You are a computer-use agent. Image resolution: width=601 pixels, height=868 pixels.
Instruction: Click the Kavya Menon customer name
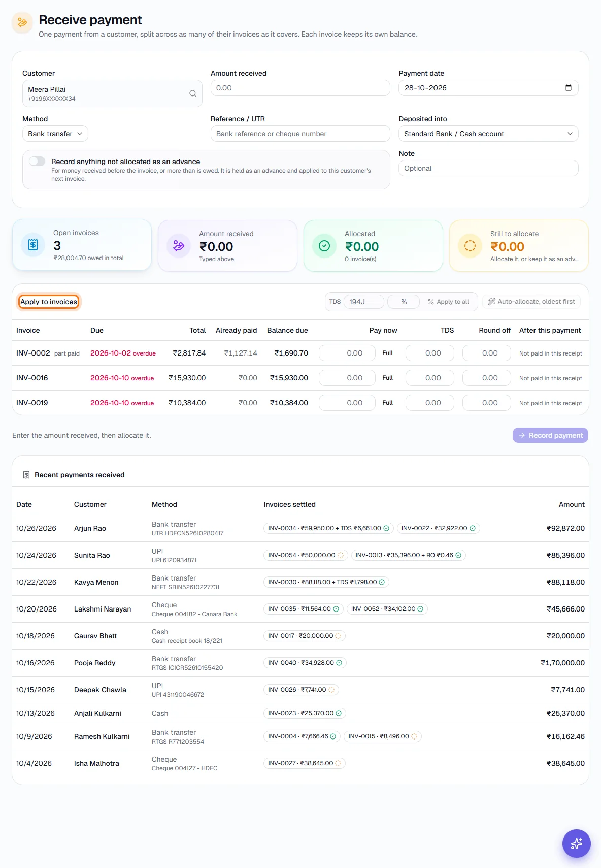pyautogui.click(x=96, y=582)
